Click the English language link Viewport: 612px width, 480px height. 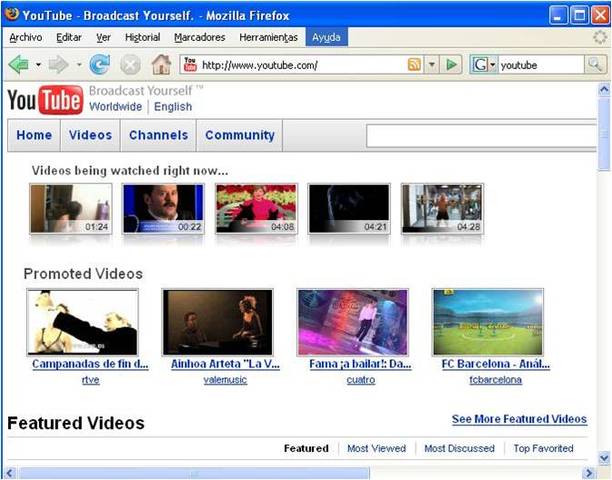coord(173,107)
